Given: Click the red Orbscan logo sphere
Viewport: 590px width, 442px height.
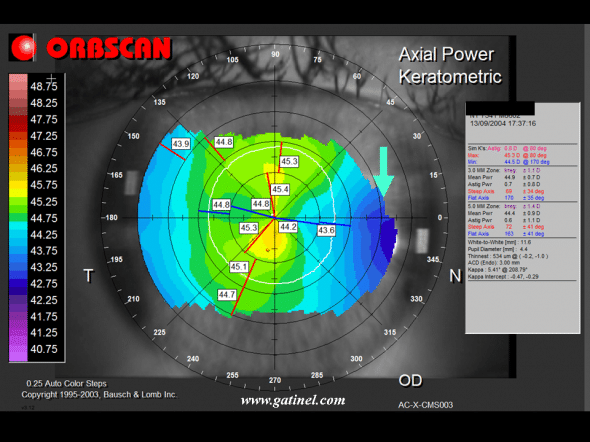Looking at the screenshot, I should pos(23,48).
